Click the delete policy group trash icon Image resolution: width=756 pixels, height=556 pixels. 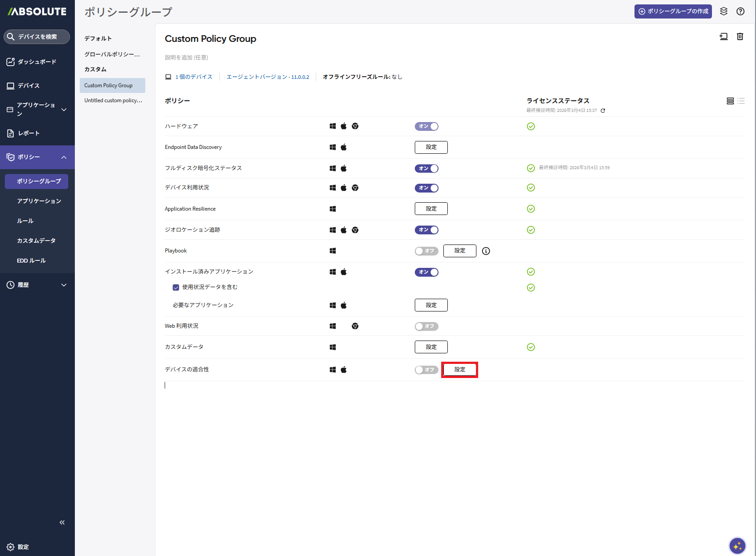click(740, 37)
